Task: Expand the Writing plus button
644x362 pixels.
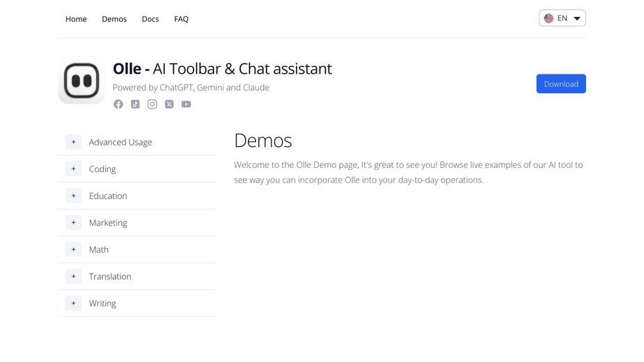Action: click(74, 304)
